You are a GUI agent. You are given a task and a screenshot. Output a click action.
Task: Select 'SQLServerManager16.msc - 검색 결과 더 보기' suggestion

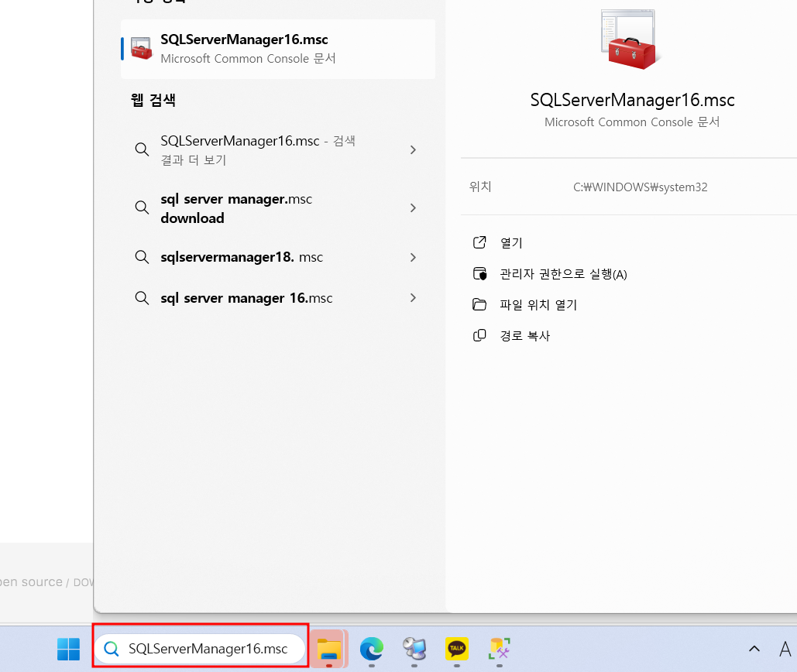pyautogui.click(x=278, y=150)
